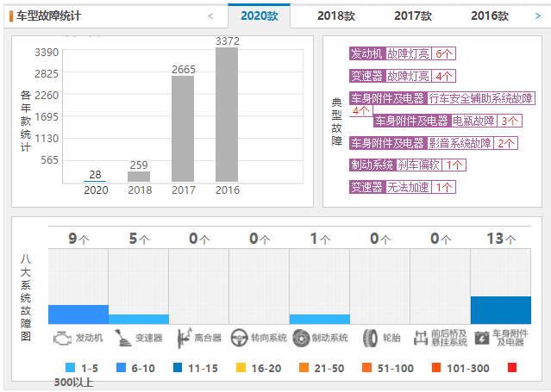Screen dimensions: 551x392
Task: Click the 9个 count above the engine column
Action: pyautogui.click(x=78, y=239)
